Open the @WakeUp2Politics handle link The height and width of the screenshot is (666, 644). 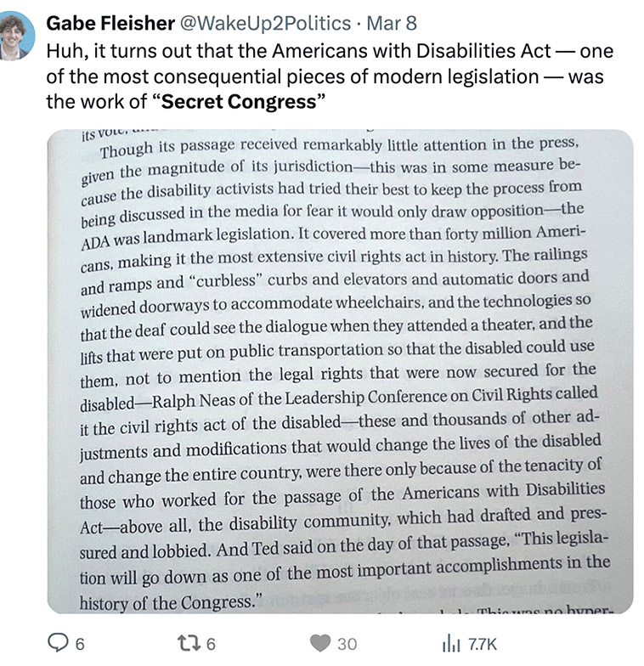click(x=265, y=23)
